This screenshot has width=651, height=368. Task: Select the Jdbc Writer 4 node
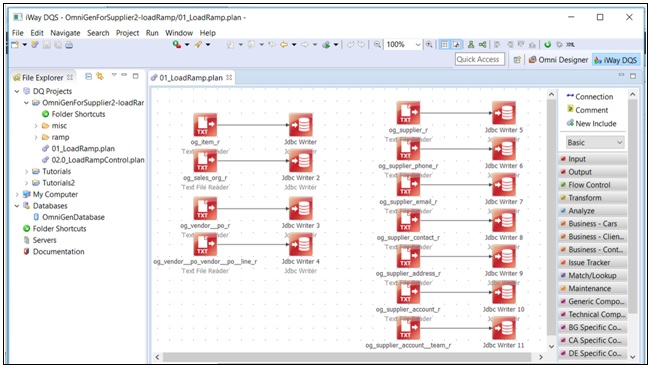[301, 244]
